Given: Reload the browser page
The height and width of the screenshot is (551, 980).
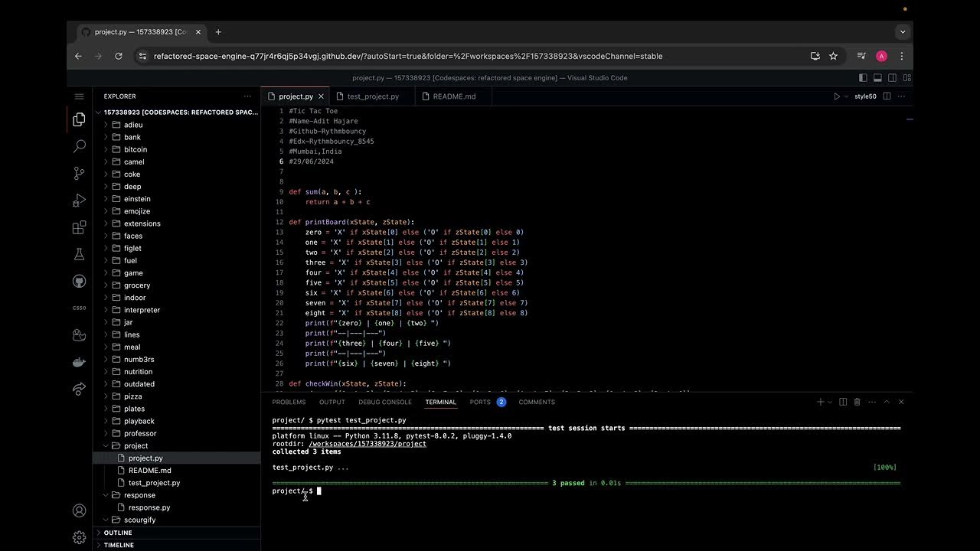Looking at the screenshot, I should point(119,56).
